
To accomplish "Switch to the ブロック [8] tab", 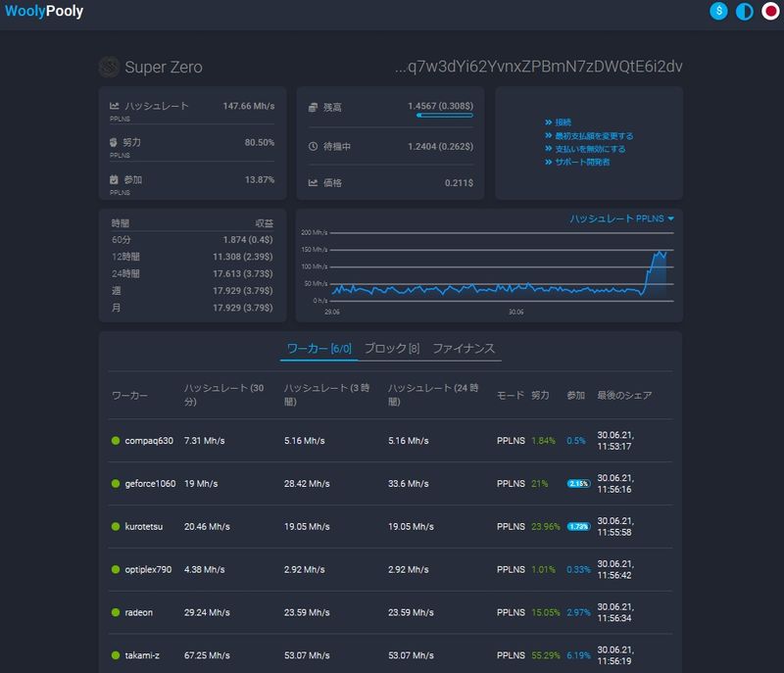I will pos(392,348).
